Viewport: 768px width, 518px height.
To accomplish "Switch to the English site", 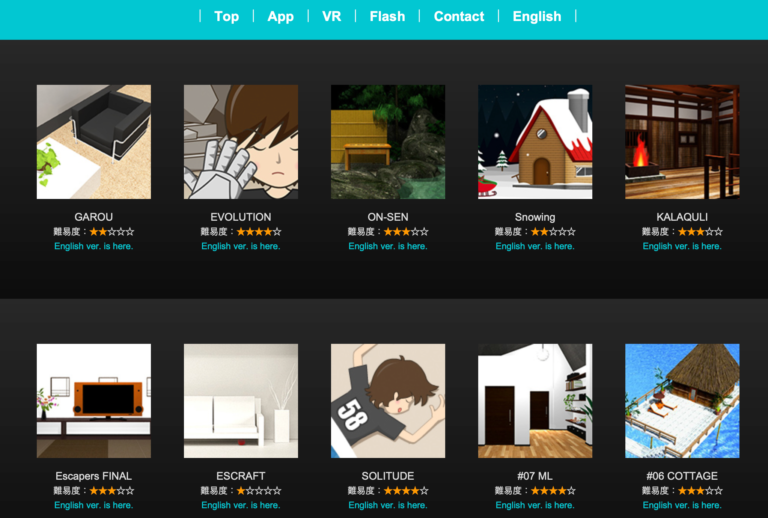I will [x=537, y=17].
